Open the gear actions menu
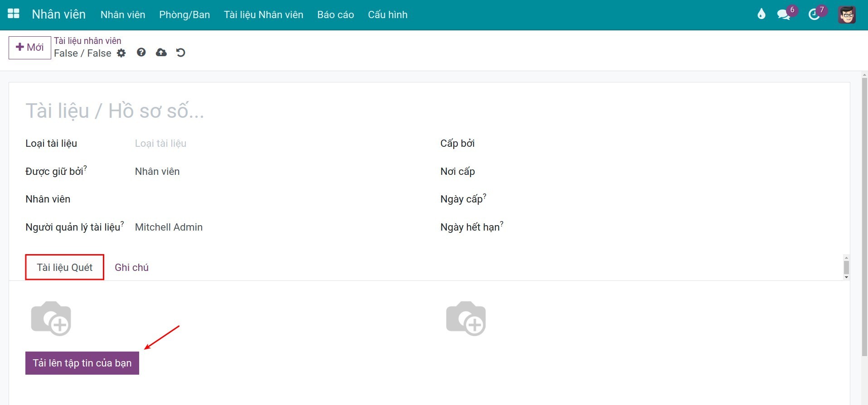The width and height of the screenshot is (868, 405). [x=121, y=53]
